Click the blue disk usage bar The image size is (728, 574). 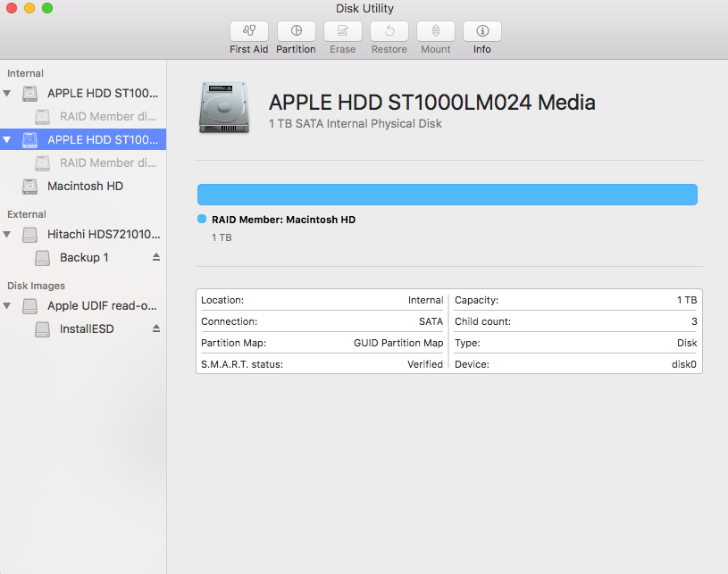(447, 195)
